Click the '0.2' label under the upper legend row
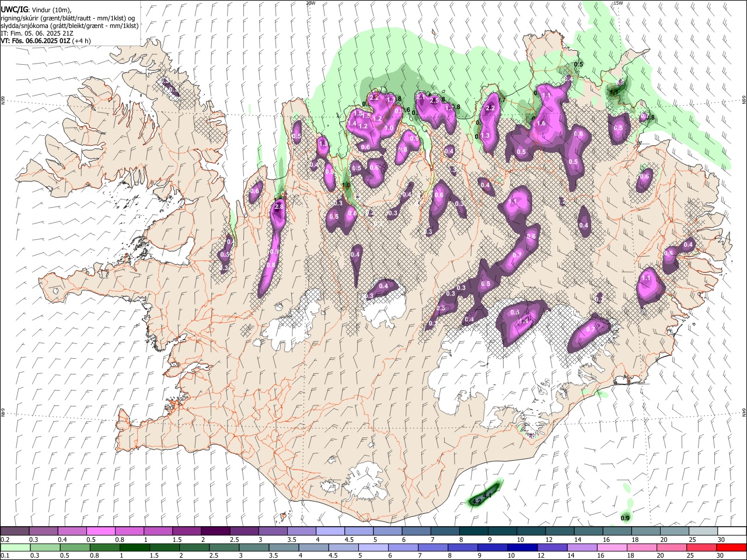This screenshot has width=747, height=560. 5,540
